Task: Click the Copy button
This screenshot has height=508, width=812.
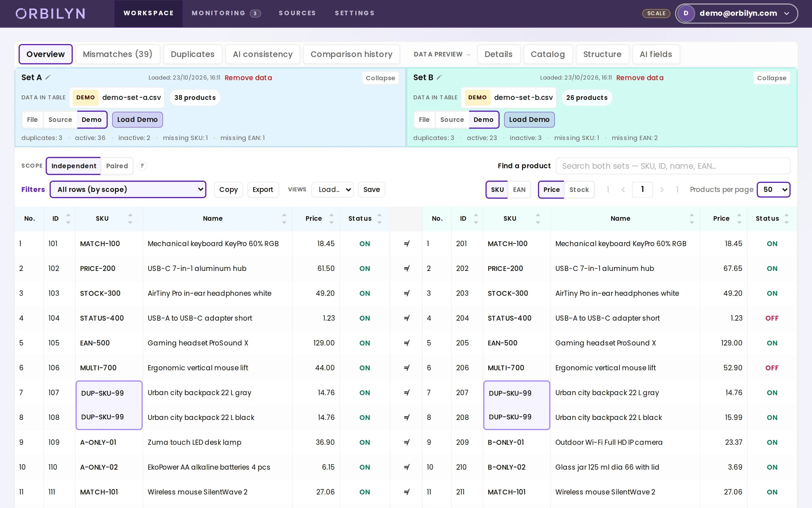Action: pyautogui.click(x=228, y=190)
